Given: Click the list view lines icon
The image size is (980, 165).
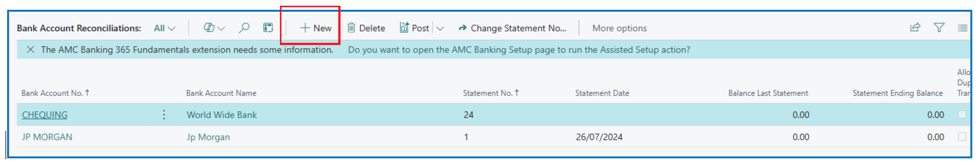Looking at the screenshot, I should tap(962, 28).
